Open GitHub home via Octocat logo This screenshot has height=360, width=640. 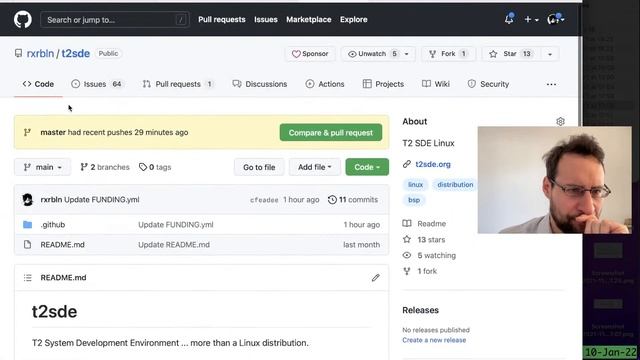(x=22, y=20)
